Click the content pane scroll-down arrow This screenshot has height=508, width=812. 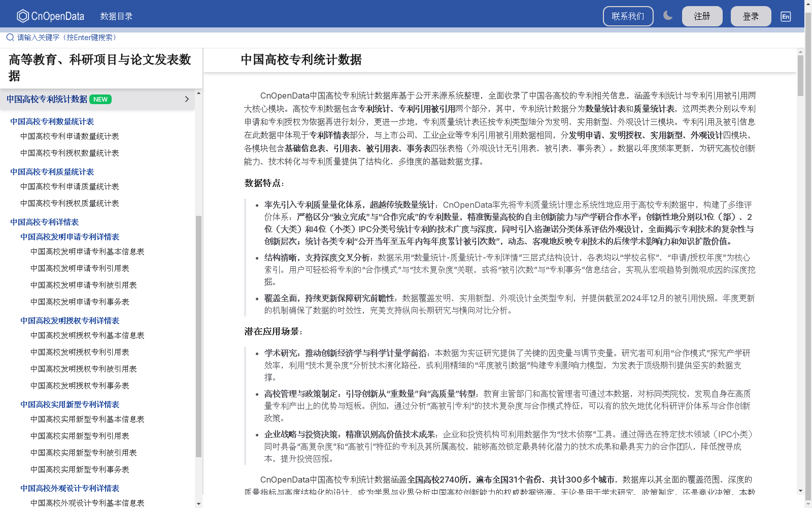(x=800, y=491)
